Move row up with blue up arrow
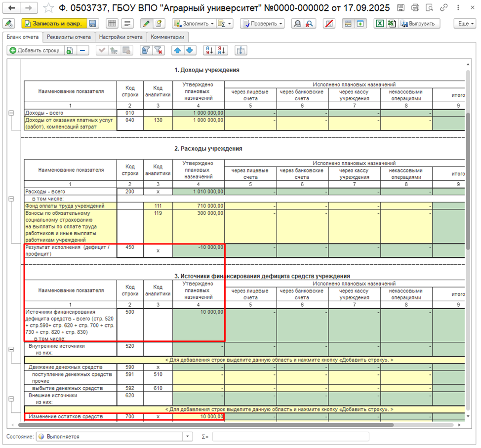 point(177,50)
